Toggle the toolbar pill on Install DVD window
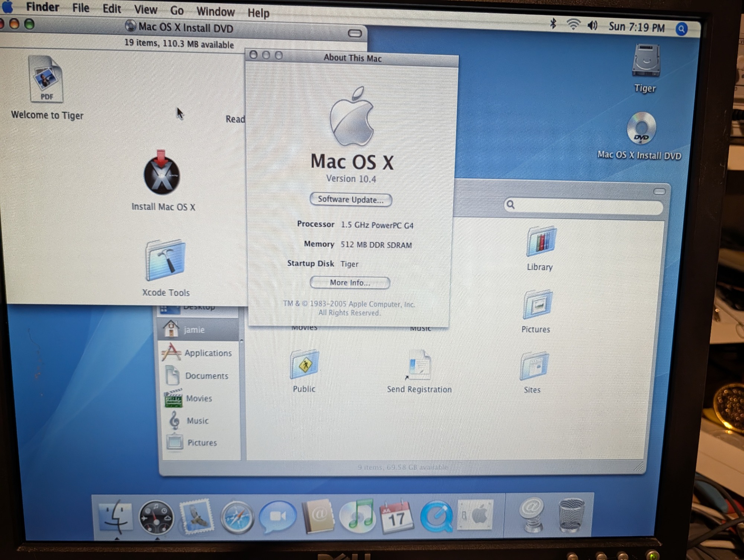Screen dimensions: 744x560 (355, 33)
